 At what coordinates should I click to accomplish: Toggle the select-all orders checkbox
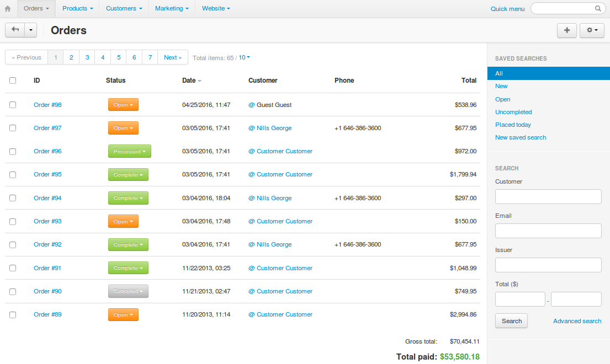coord(13,81)
